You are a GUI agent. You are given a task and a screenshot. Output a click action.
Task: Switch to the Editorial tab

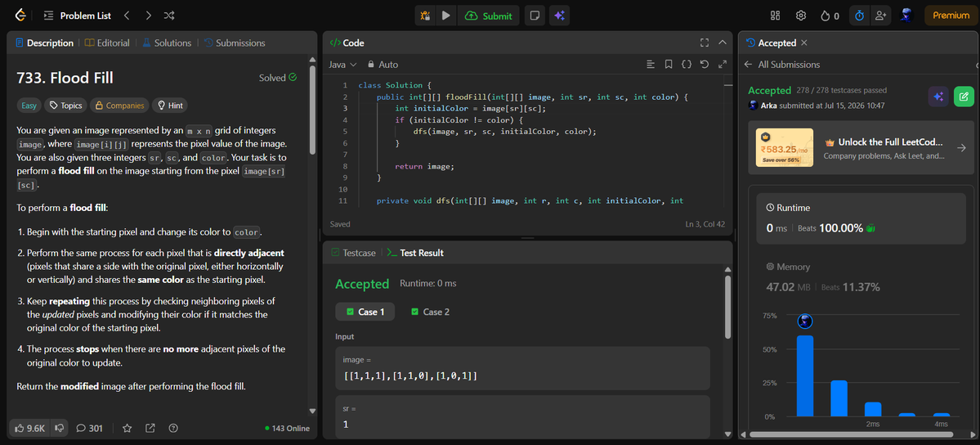(x=107, y=43)
